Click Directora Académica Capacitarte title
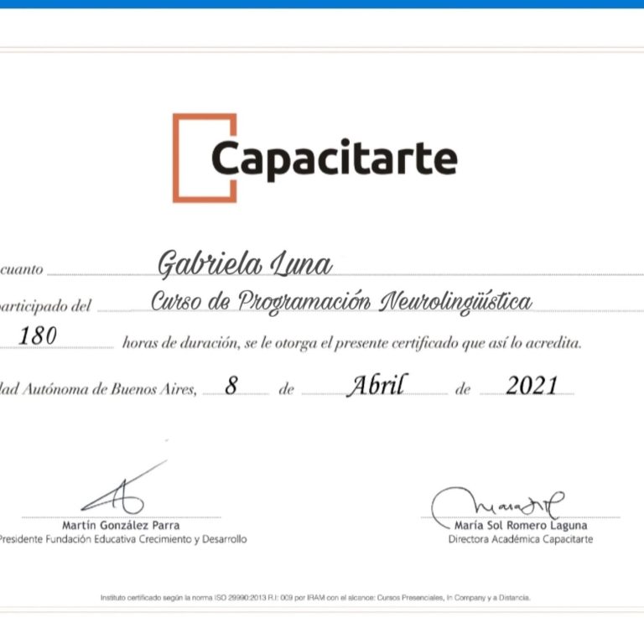The width and height of the screenshot is (644, 644). click(521, 539)
